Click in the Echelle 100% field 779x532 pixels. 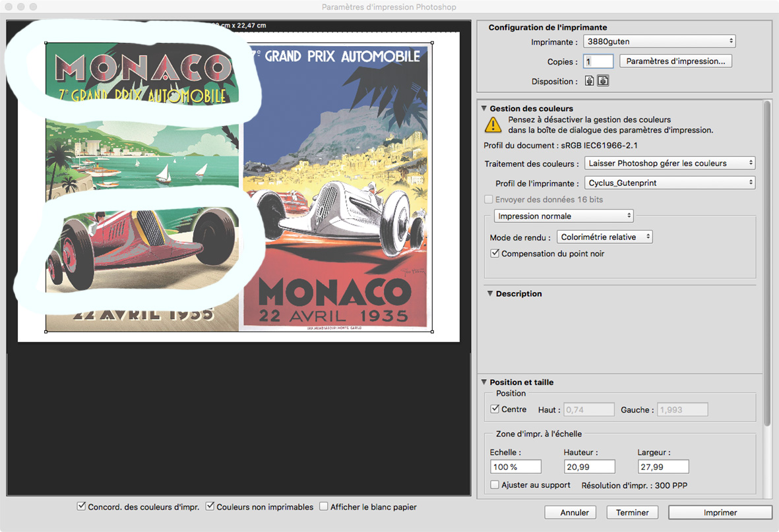tap(516, 467)
